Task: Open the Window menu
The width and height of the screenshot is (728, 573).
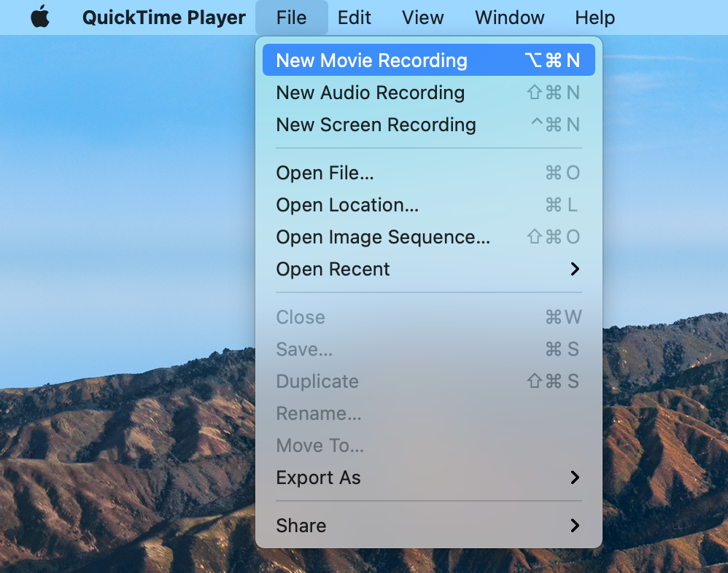Action: [509, 17]
